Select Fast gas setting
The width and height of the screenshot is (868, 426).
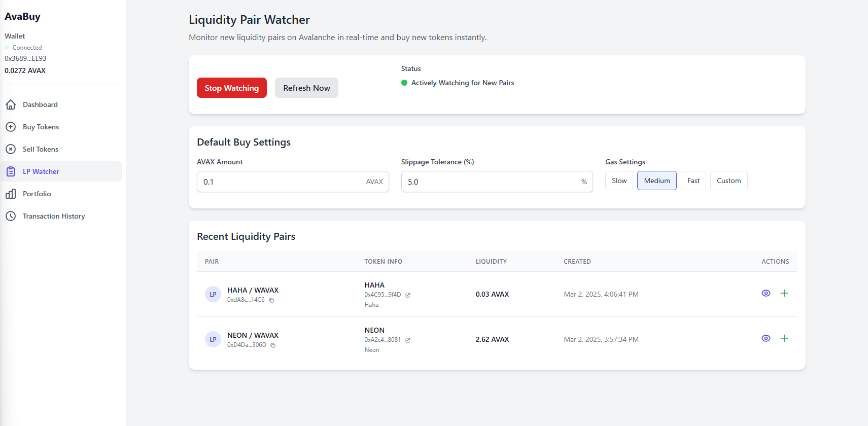click(x=693, y=181)
